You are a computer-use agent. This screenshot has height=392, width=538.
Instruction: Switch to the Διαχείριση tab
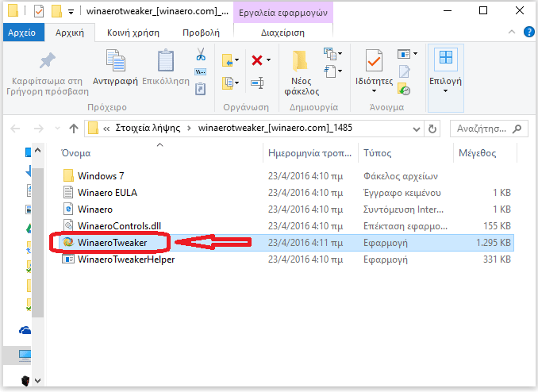point(282,33)
